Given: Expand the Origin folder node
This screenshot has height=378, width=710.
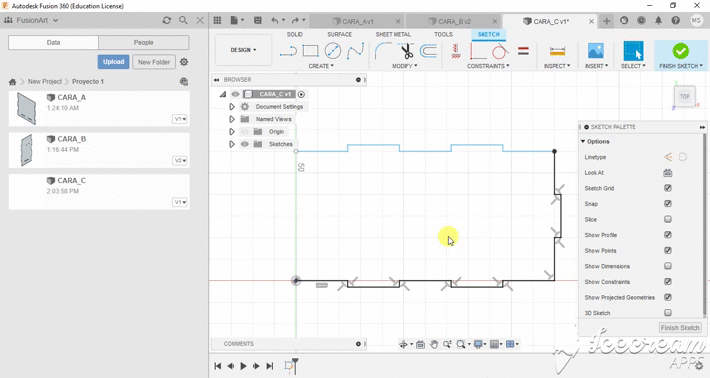Looking at the screenshot, I should (x=232, y=132).
